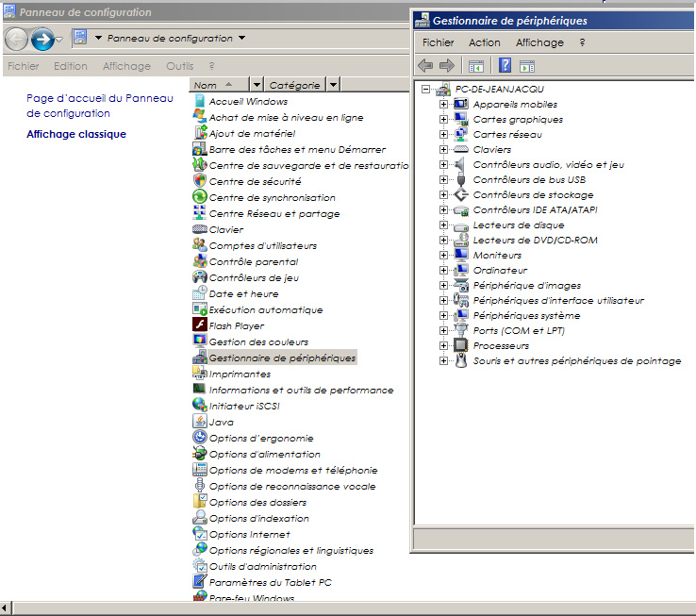Viewport: 696px width, 616px height.
Task: Click the Control Panel address bar icon
Action: click(80, 38)
